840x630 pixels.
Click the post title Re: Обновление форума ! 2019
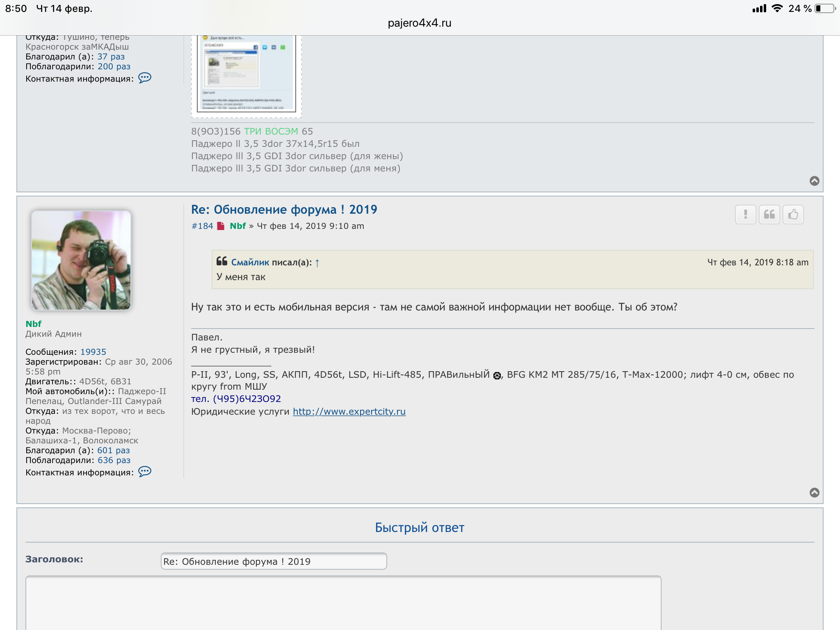click(284, 210)
